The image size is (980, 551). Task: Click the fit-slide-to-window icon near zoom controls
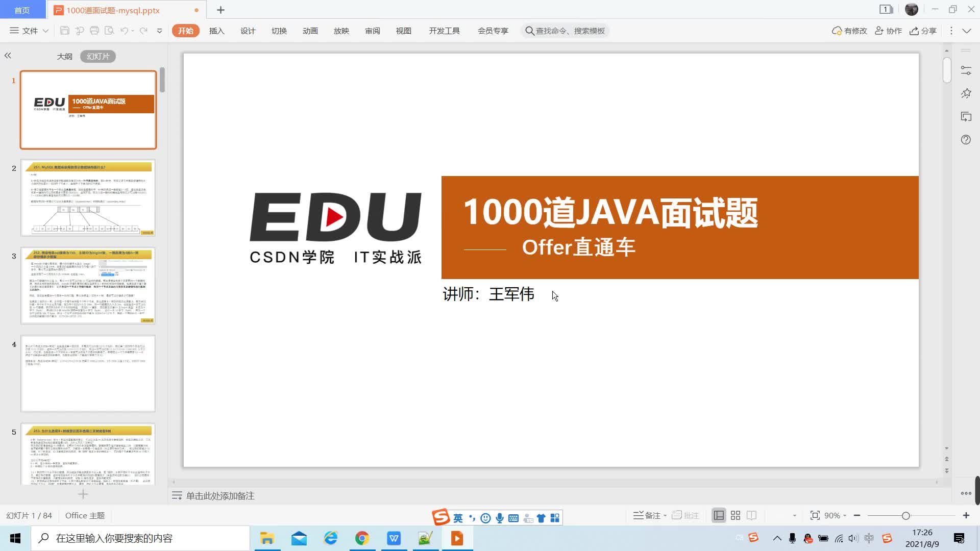pyautogui.click(x=814, y=515)
